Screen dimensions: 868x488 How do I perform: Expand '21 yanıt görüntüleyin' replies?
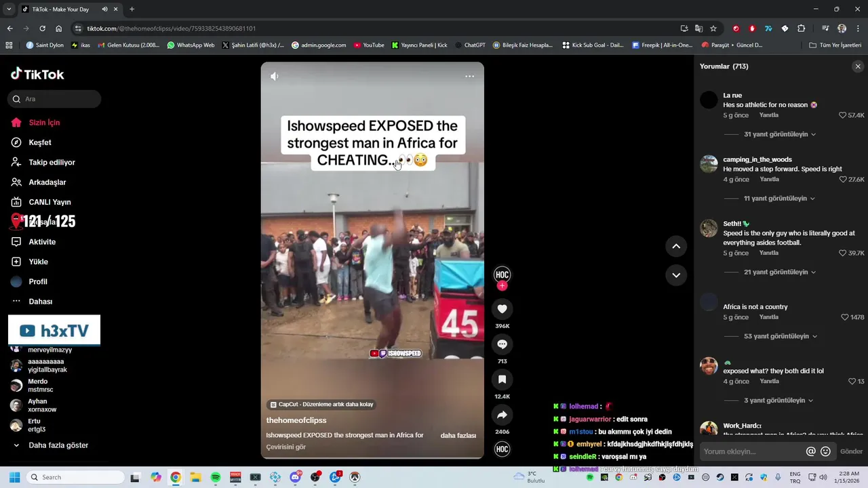(x=779, y=272)
